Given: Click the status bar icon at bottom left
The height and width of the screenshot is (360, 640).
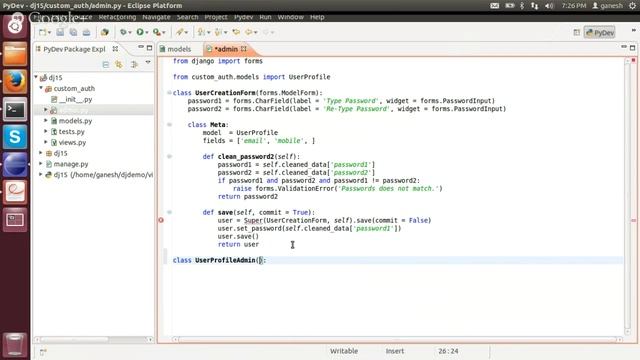Looking at the screenshot, I should point(43,352).
